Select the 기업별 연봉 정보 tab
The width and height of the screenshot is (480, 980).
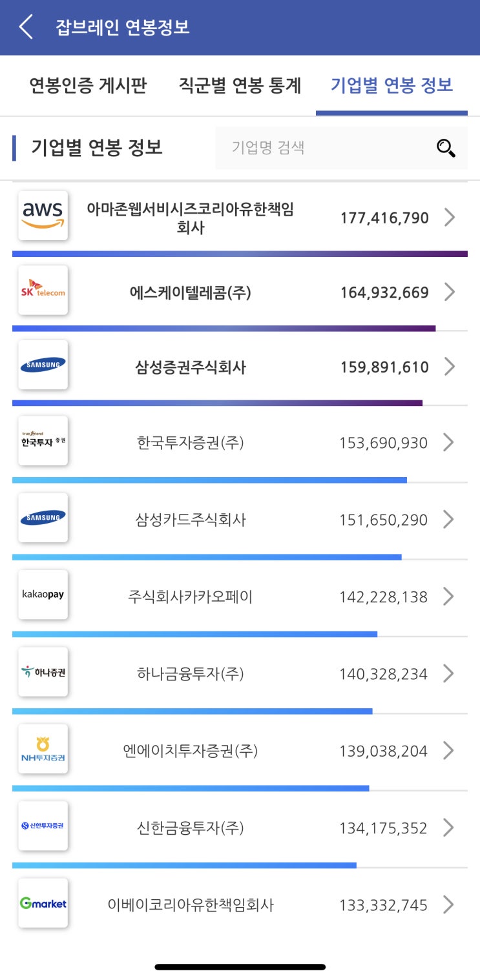click(x=391, y=86)
